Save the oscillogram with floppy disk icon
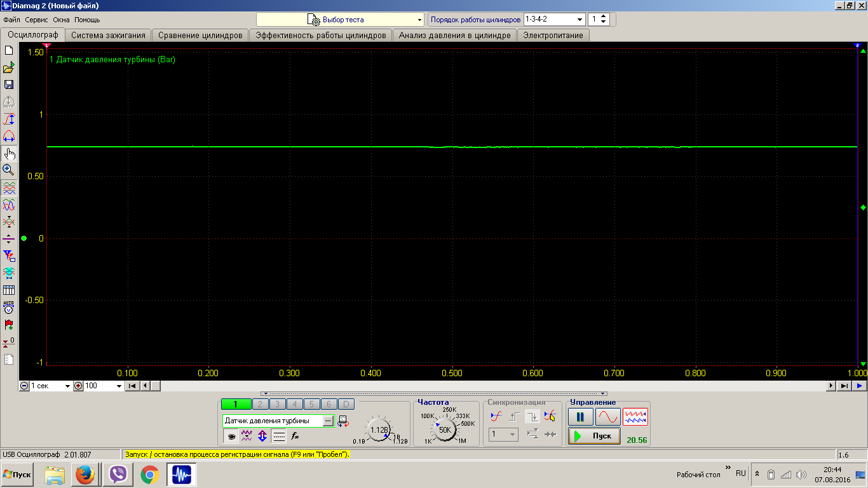The image size is (868, 488). (x=9, y=85)
